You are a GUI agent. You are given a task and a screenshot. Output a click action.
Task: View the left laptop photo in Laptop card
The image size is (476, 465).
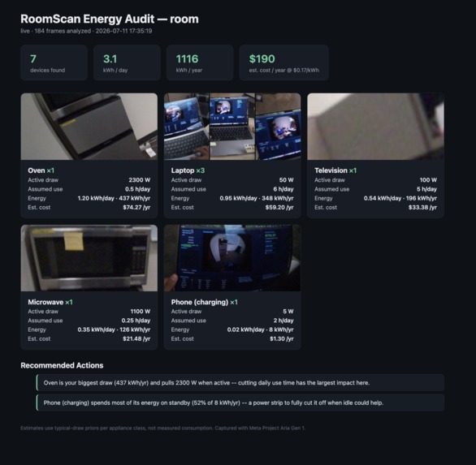(x=187, y=127)
